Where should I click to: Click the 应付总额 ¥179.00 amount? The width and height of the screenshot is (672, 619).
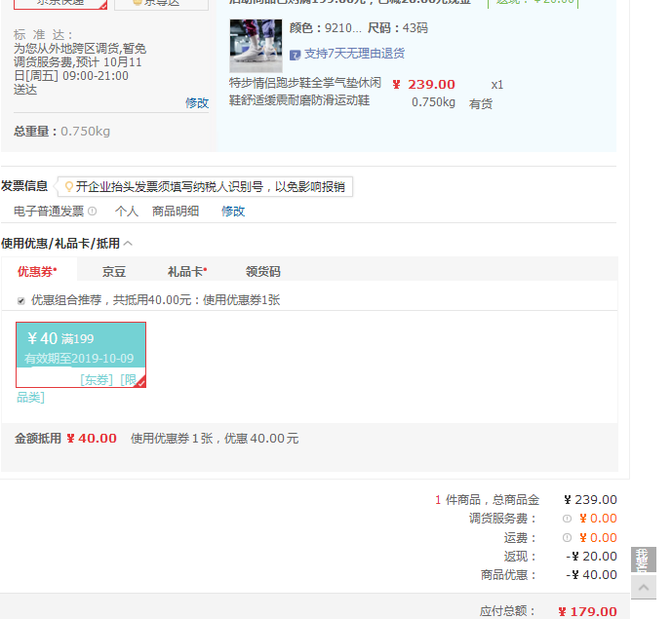coord(587,611)
